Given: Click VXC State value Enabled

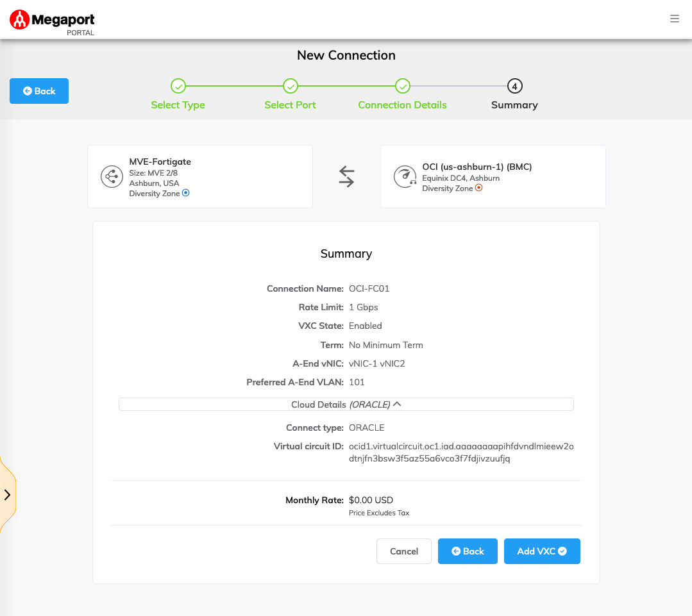Looking at the screenshot, I should (366, 326).
